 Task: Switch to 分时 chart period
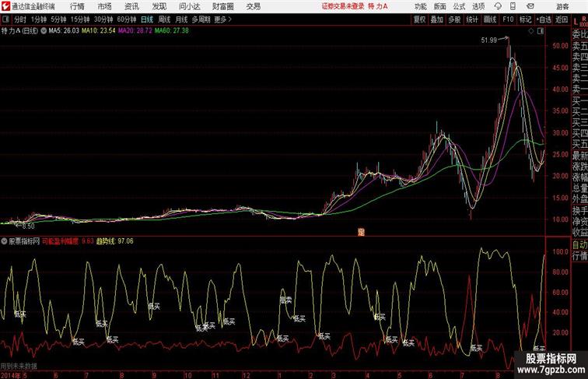tap(20, 19)
